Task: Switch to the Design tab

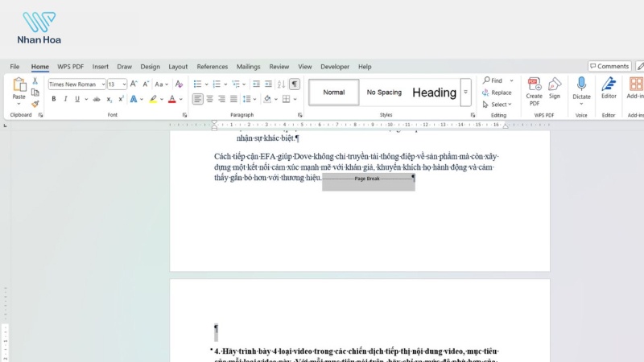Action: click(150, 67)
